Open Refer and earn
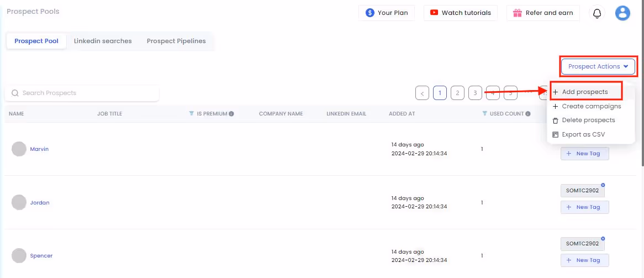644x278 pixels. point(543,13)
